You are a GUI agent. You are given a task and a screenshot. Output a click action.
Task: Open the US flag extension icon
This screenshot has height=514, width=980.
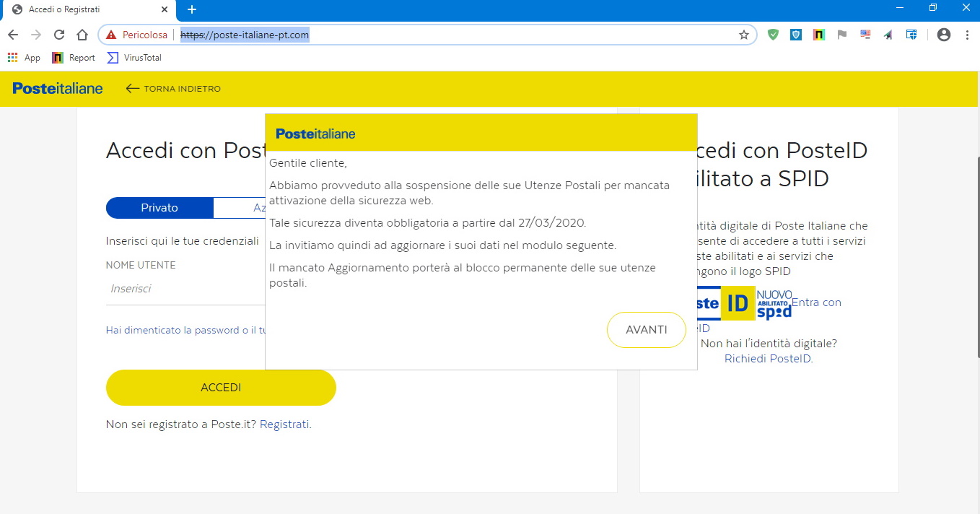click(x=865, y=35)
